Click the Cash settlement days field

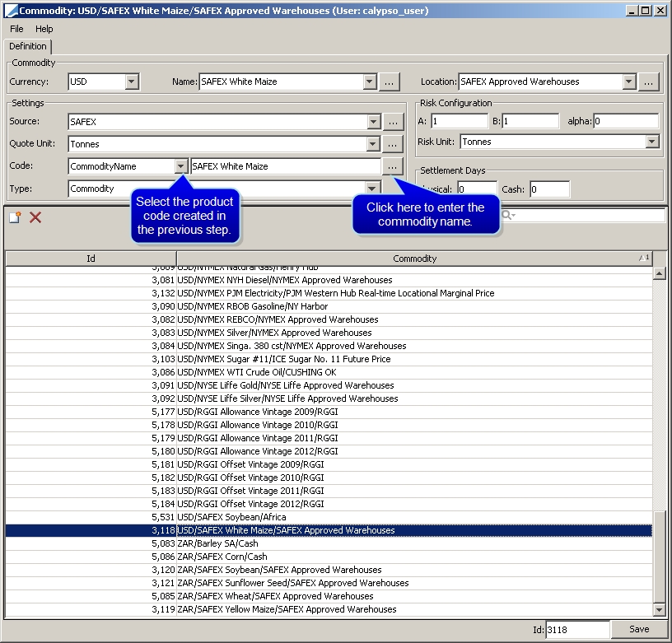(550, 189)
